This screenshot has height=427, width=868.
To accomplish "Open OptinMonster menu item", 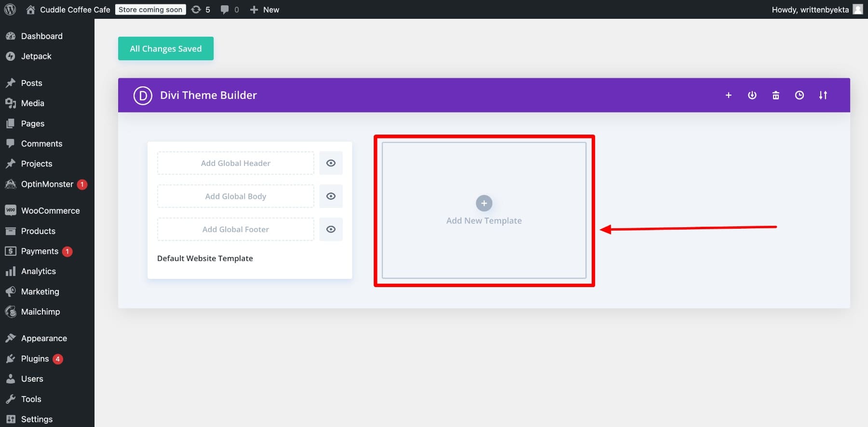I will [x=47, y=184].
